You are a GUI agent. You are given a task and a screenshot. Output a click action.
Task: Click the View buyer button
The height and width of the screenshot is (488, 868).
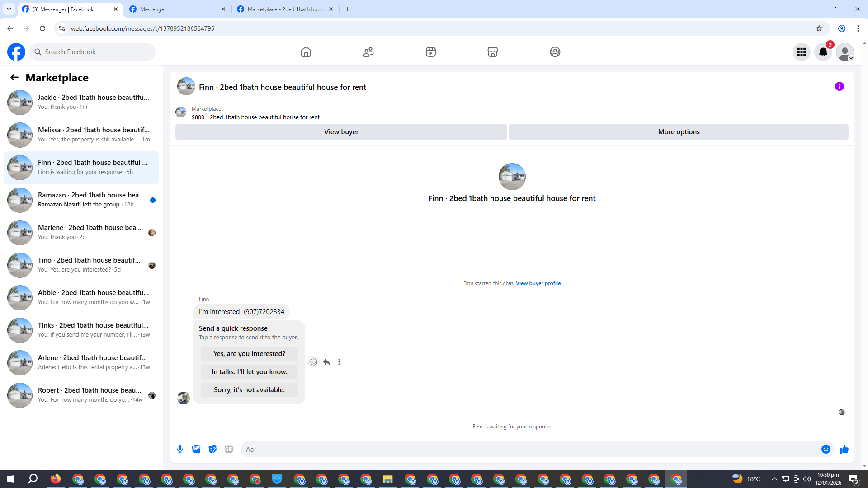coord(341,132)
